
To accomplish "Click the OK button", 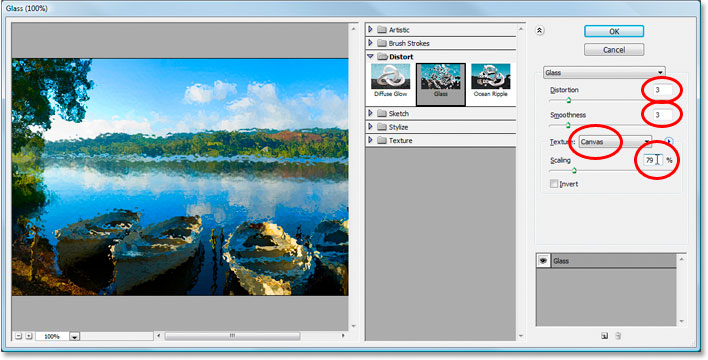I will (614, 31).
